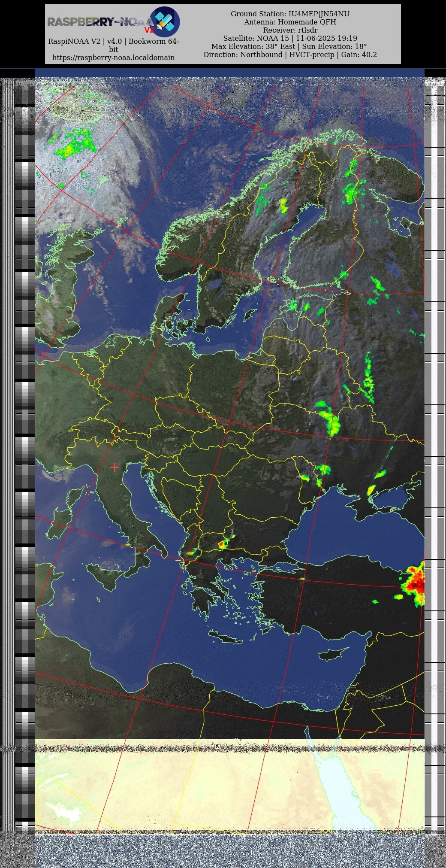The image size is (446, 868).
Task: Click the Raspberry-NOAA satellite logo icon
Action: tap(165, 21)
